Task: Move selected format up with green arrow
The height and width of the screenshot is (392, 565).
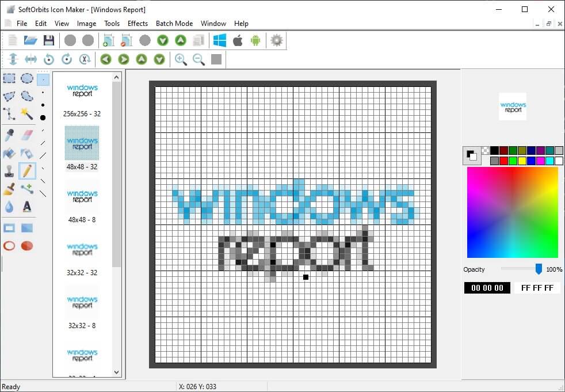Action: [x=181, y=40]
